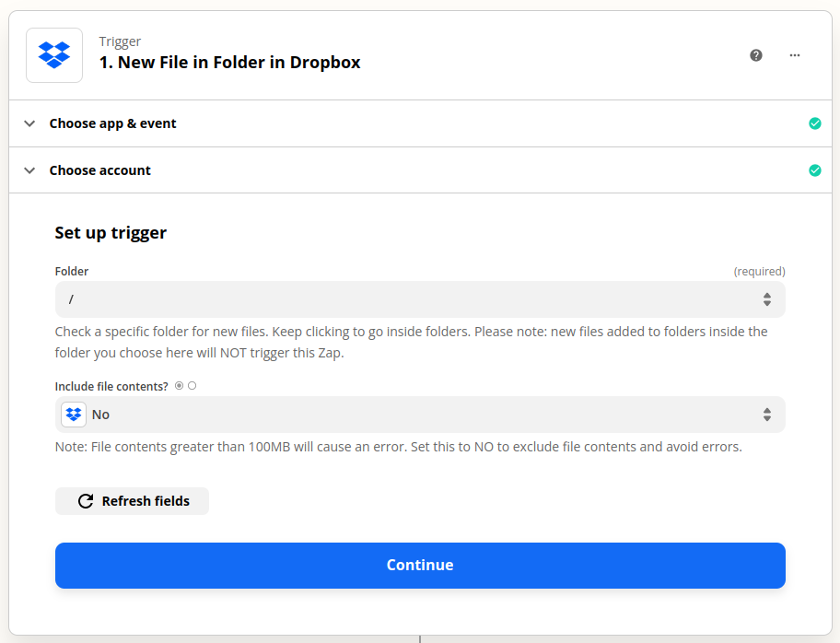Click the stepper arrows on the Folder selector

(x=767, y=299)
